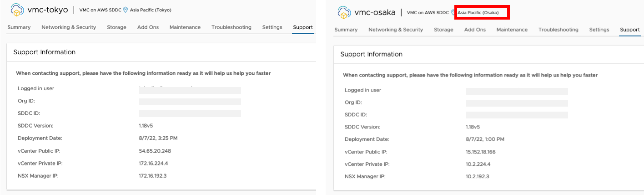The height and width of the screenshot is (195, 644).
Task: Switch to the Storage tab for vmc-tokyo
Action: [116, 27]
